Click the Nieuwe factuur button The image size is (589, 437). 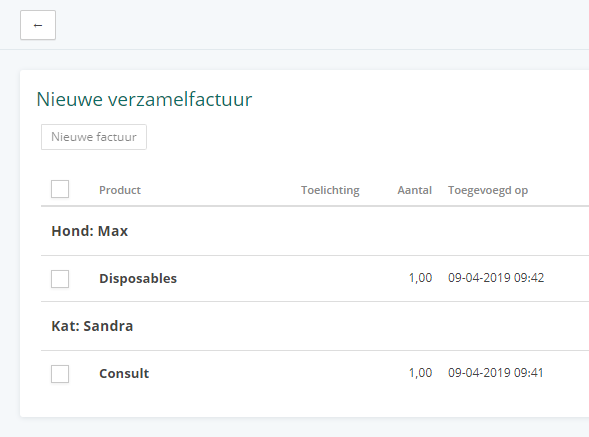[94, 137]
